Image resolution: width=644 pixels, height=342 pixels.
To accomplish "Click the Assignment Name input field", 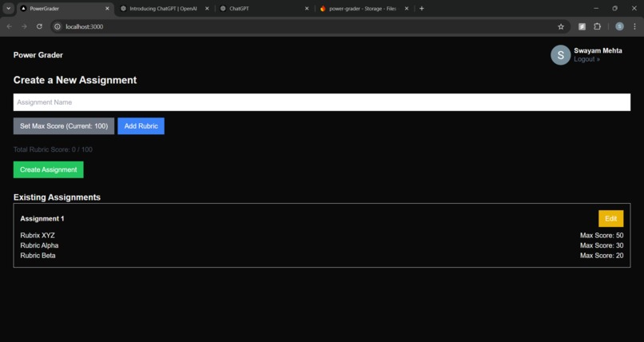I will tap(321, 102).
